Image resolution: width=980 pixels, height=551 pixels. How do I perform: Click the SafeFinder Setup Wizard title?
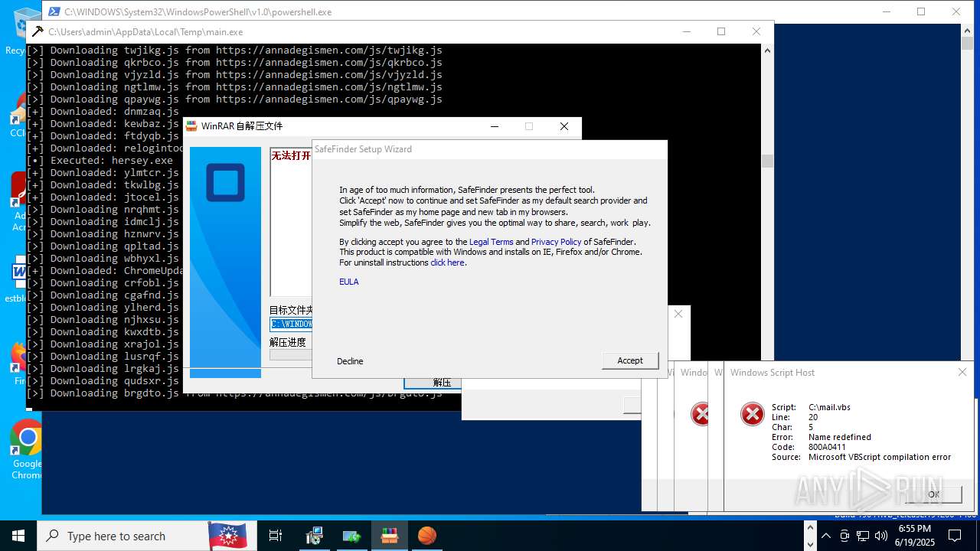coord(363,149)
